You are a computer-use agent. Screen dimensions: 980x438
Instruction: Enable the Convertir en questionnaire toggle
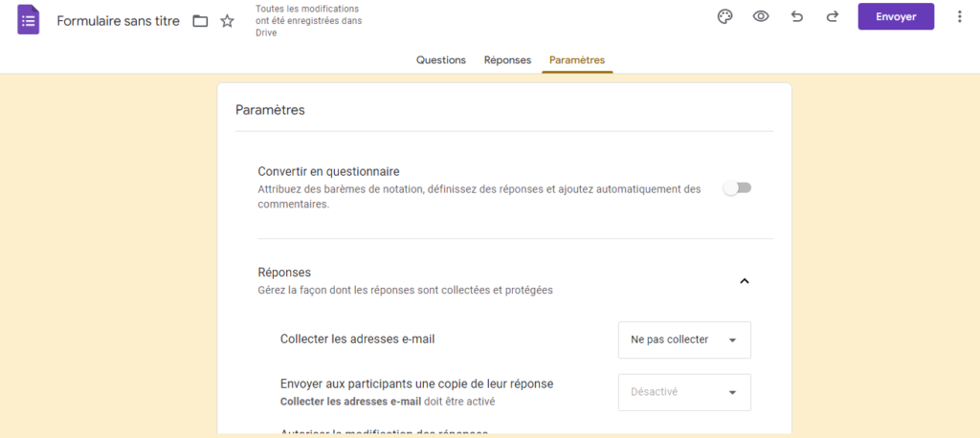(x=737, y=188)
